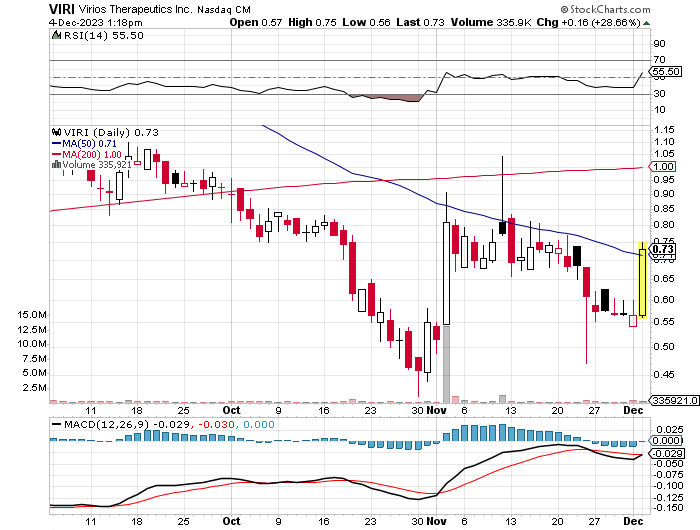
Task: Click the tall grey volume spike bar
Action: coord(446,364)
